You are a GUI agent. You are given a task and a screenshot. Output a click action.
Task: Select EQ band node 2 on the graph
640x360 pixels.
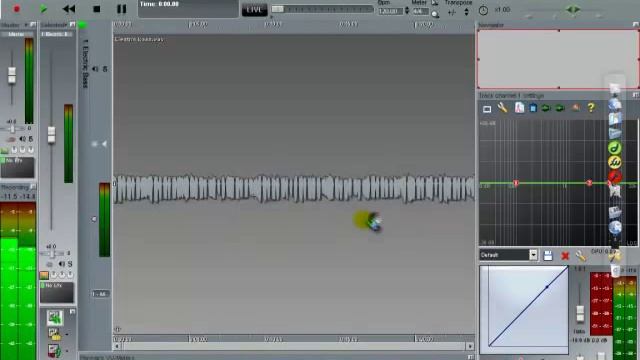click(589, 183)
